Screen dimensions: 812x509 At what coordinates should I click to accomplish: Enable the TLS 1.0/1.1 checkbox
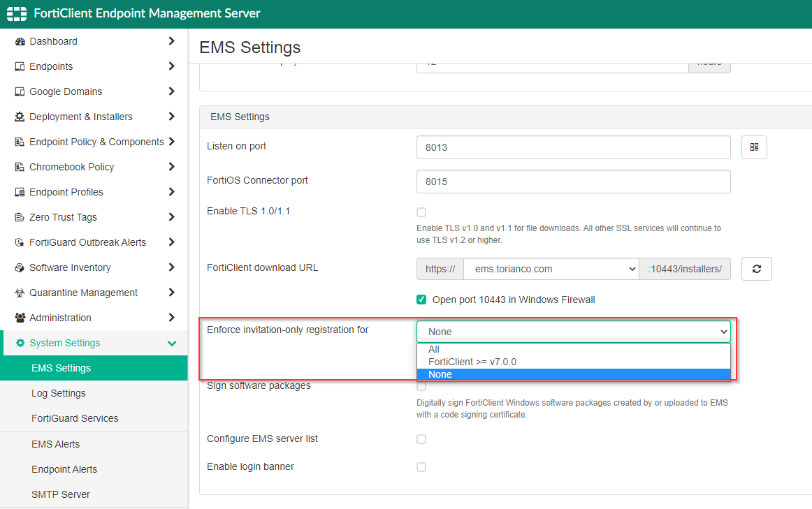(x=421, y=212)
